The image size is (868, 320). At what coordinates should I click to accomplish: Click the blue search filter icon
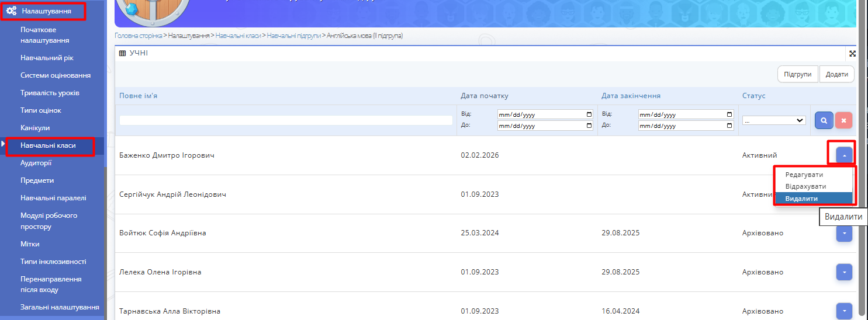[824, 120]
